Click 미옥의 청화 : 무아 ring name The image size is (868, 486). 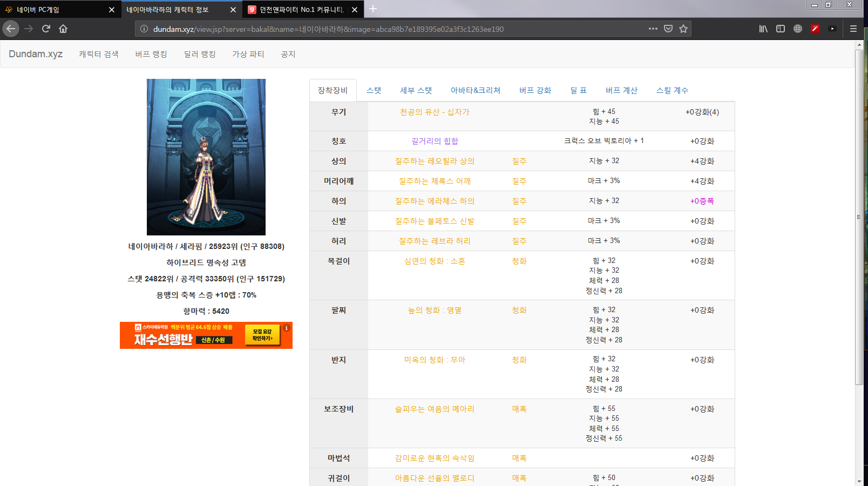tap(435, 360)
